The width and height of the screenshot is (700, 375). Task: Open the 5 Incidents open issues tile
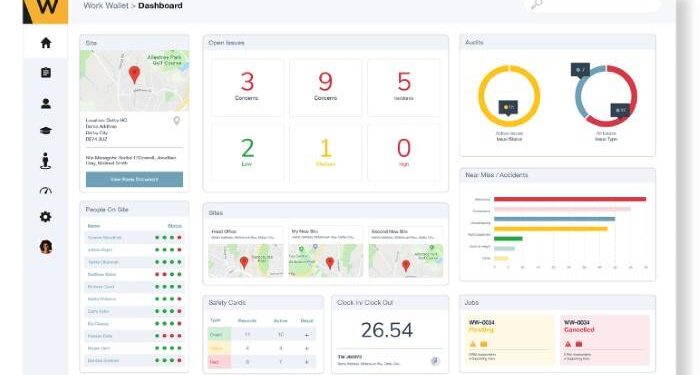click(404, 88)
